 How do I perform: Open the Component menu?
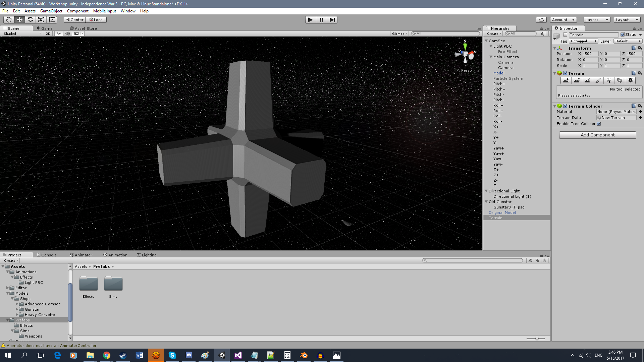pos(77,11)
